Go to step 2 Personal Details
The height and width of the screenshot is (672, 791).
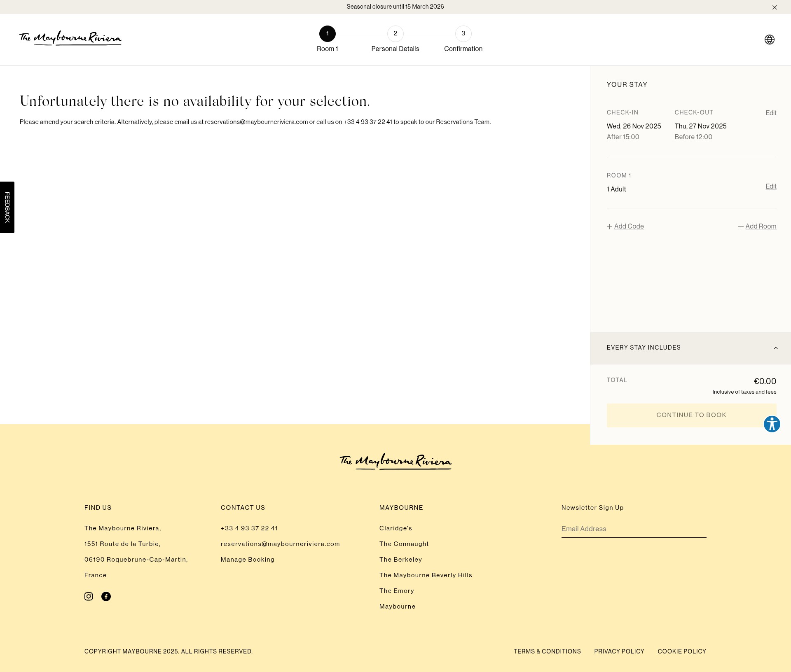pyautogui.click(x=395, y=40)
